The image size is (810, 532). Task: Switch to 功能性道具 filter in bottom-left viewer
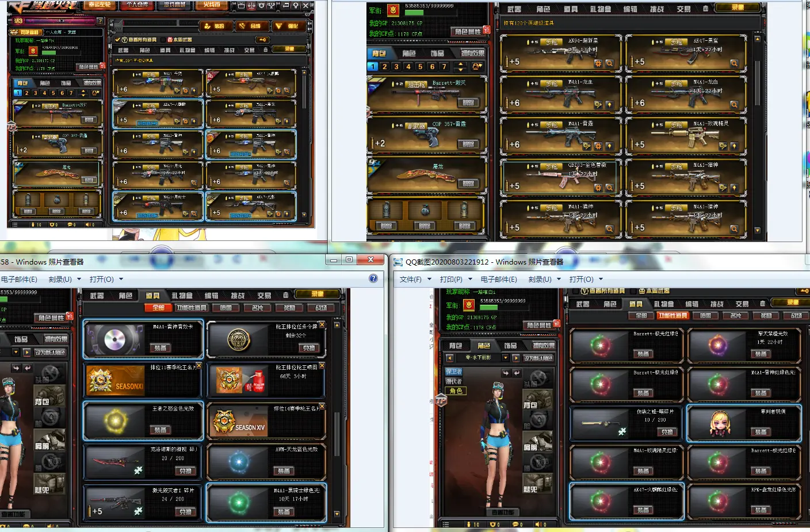point(192,308)
